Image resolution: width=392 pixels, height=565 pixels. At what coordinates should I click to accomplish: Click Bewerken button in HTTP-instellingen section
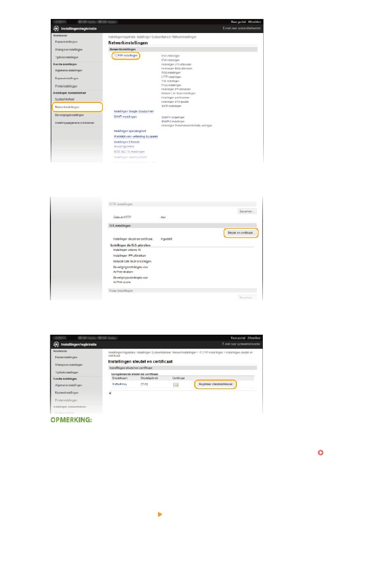point(247,211)
